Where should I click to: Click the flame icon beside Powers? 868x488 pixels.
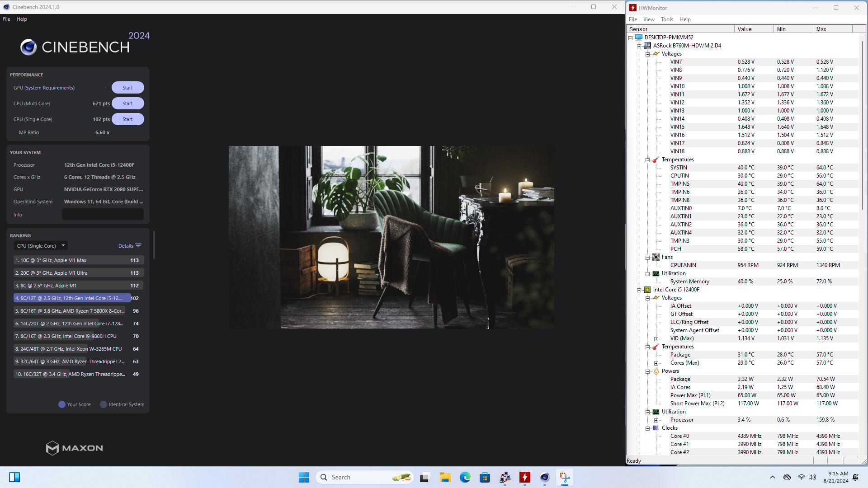(656, 371)
